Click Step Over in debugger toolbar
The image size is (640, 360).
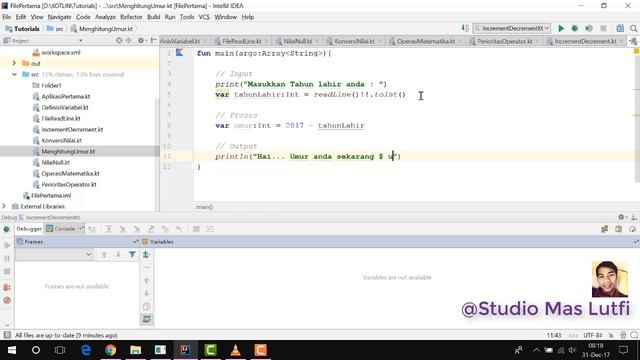(x=109, y=229)
